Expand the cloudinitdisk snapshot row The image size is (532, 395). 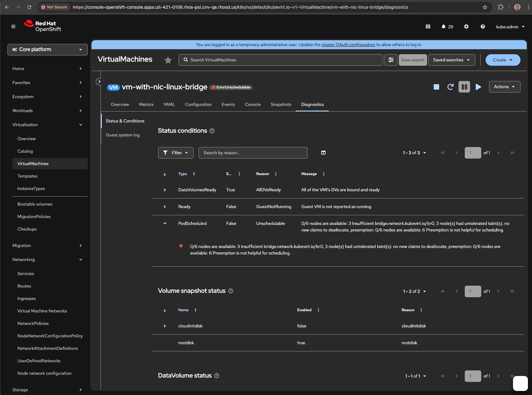(165, 326)
